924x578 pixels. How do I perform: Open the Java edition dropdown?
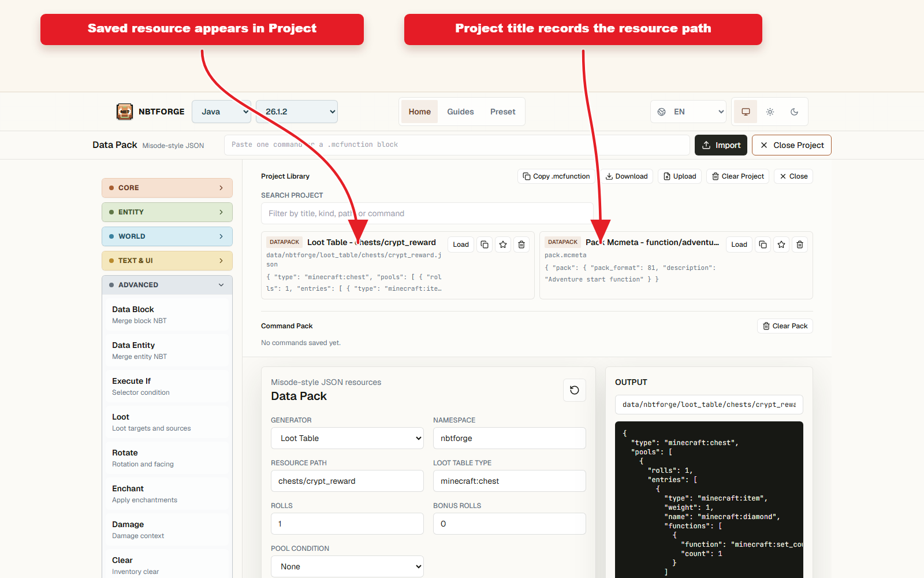point(222,112)
